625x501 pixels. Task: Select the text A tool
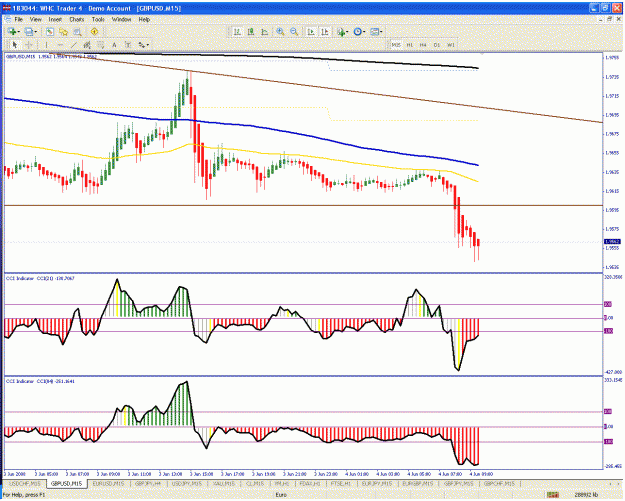[114, 45]
